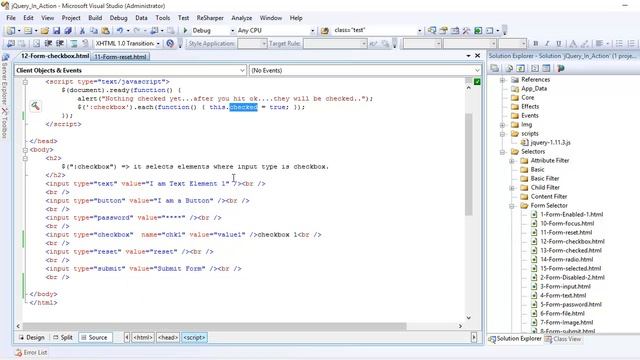Expand the Img folder node

click(503, 125)
